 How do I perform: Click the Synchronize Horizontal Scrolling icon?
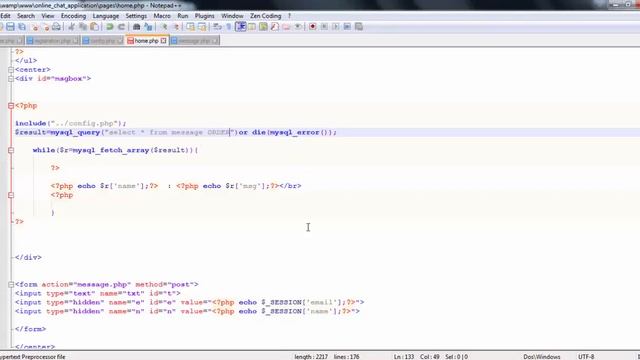202,27
